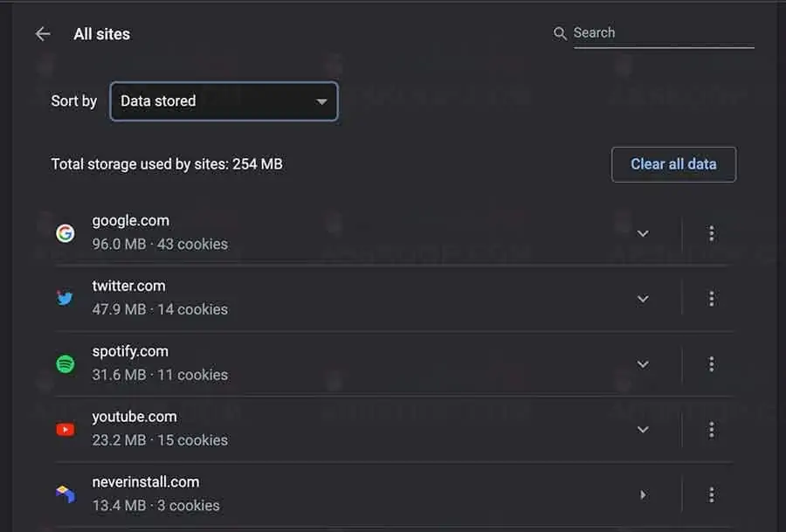Open the three-dot menu for google.com
Image resolution: width=786 pixels, height=532 pixels.
coord(712,233)
